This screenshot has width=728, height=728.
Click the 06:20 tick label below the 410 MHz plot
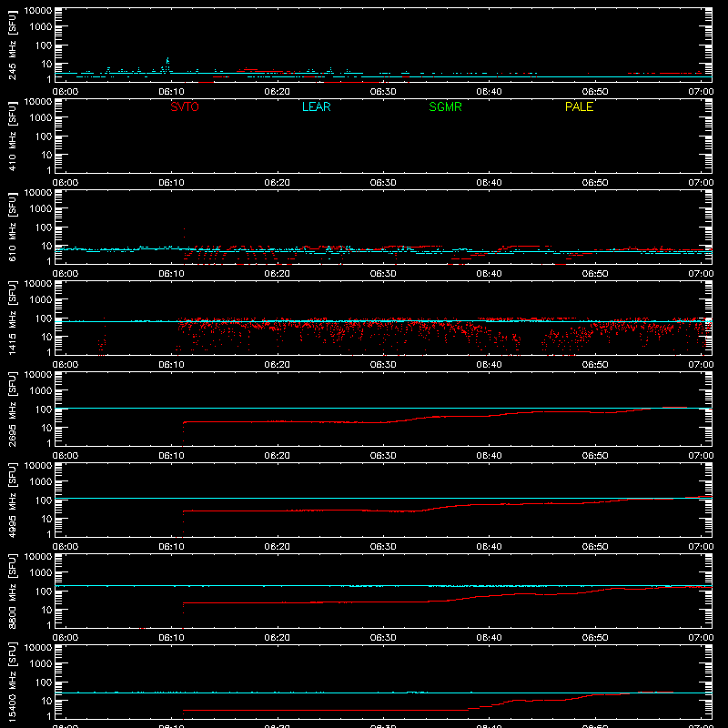pos(278,183)
